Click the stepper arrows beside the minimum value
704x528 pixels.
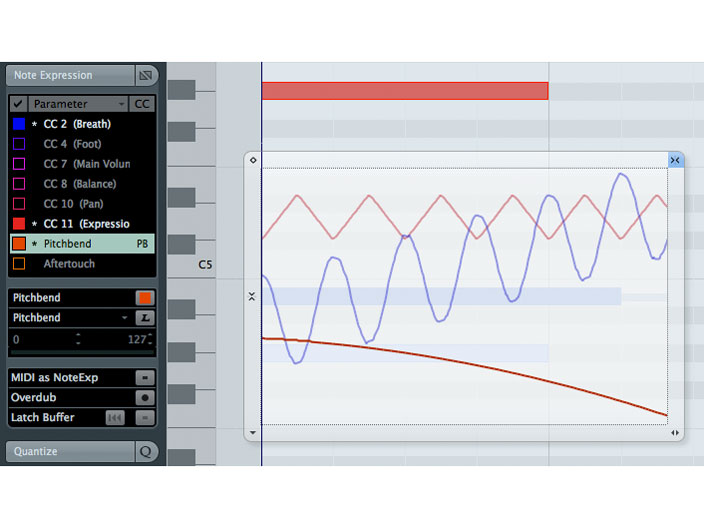[x=78, y=339]
